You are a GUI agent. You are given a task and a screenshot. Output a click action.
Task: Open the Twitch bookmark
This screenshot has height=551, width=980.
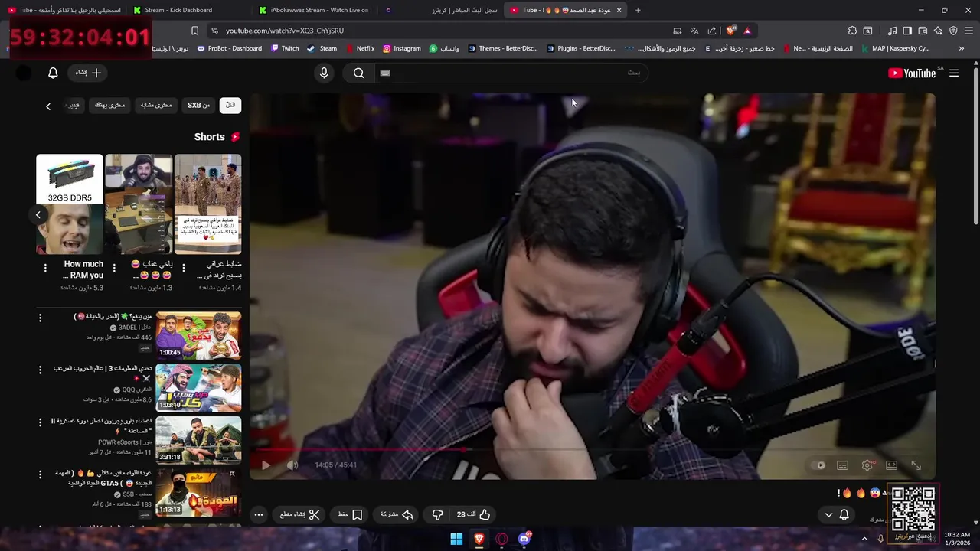point(285,48)
